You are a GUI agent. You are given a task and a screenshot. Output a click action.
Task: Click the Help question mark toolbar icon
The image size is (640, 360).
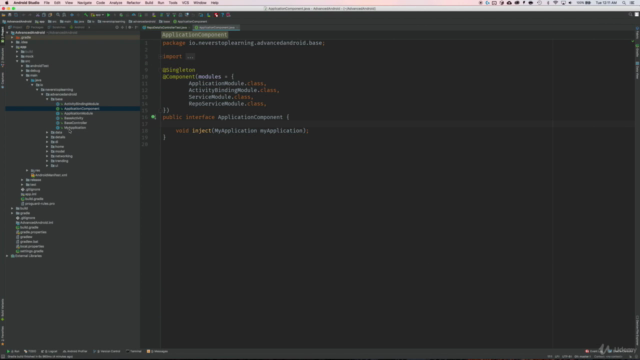pos(222,15)
